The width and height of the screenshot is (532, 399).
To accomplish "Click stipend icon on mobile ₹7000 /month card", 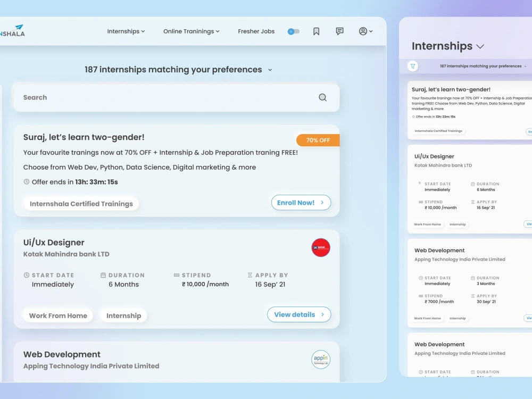I will click(x=421, y=296).
